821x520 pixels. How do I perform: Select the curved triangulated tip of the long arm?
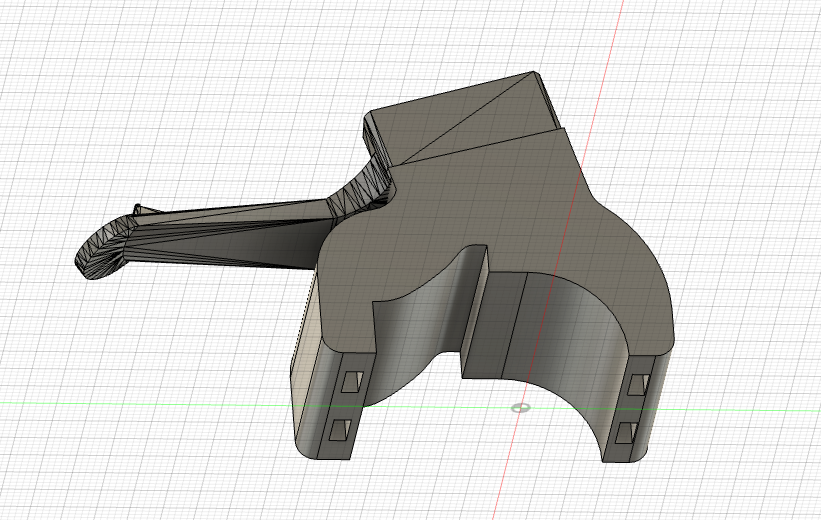102,249
